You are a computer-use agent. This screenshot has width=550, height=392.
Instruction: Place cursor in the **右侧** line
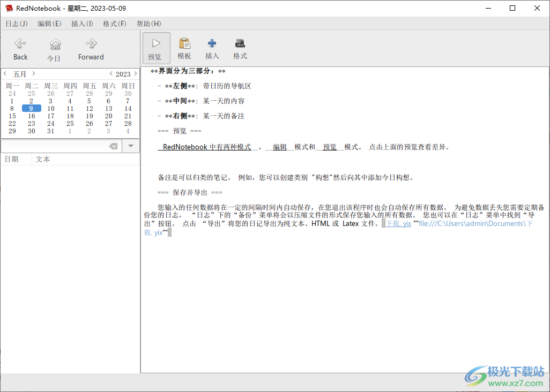(201, 116)
